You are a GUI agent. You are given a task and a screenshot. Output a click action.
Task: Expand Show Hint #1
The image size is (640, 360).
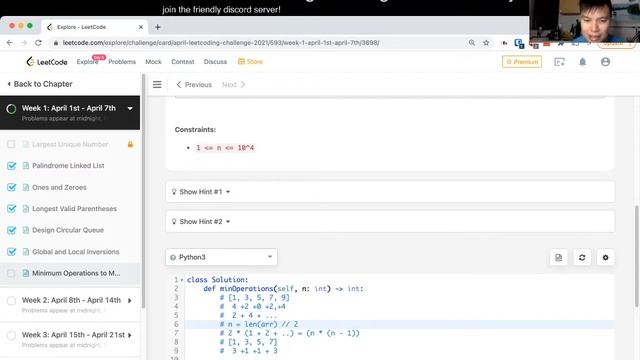[390, 192]
